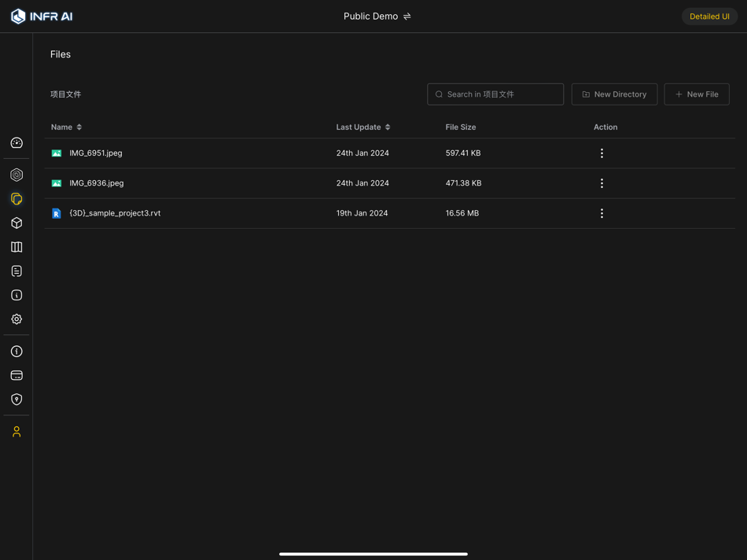Sort files by Last Update
Screen dimensions: 747x560
coord(362,127)
